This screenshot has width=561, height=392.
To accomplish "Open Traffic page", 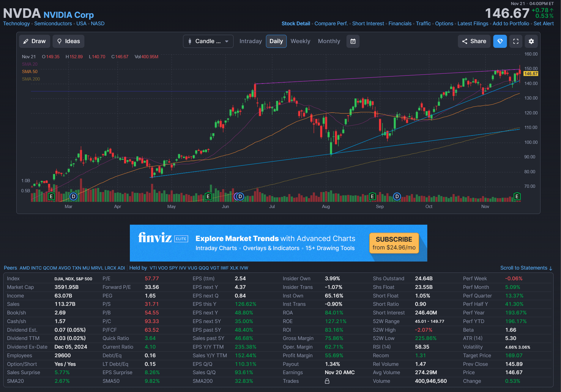I will (x=423, y=23).
